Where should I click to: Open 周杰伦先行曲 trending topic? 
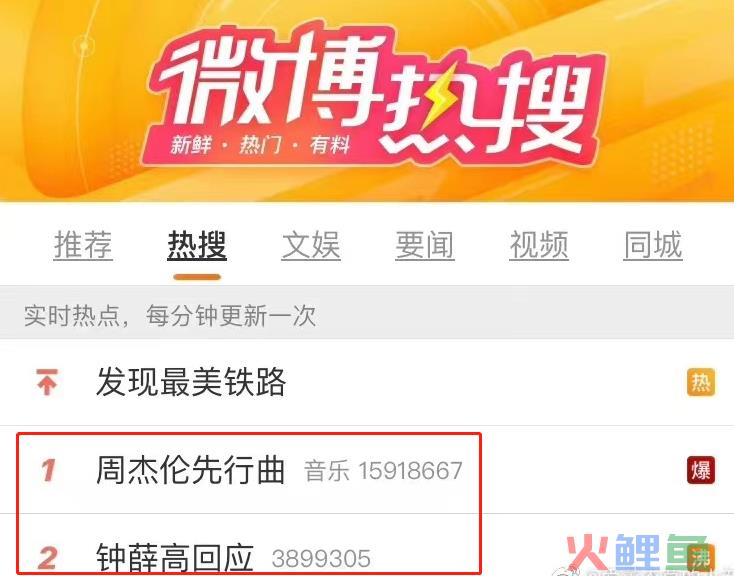pos(191,470)
